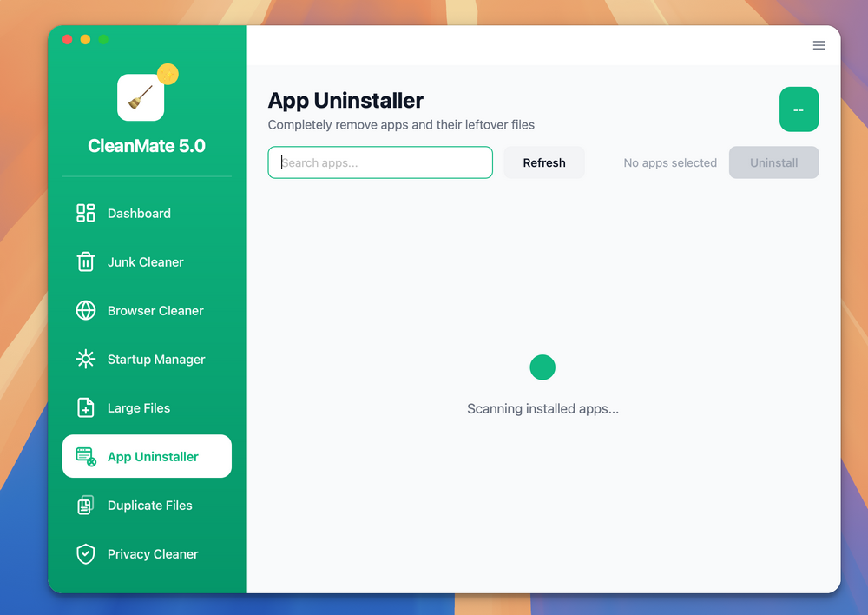
Task: Click the Startup Manager sun icon
Action: pos(85,359)
